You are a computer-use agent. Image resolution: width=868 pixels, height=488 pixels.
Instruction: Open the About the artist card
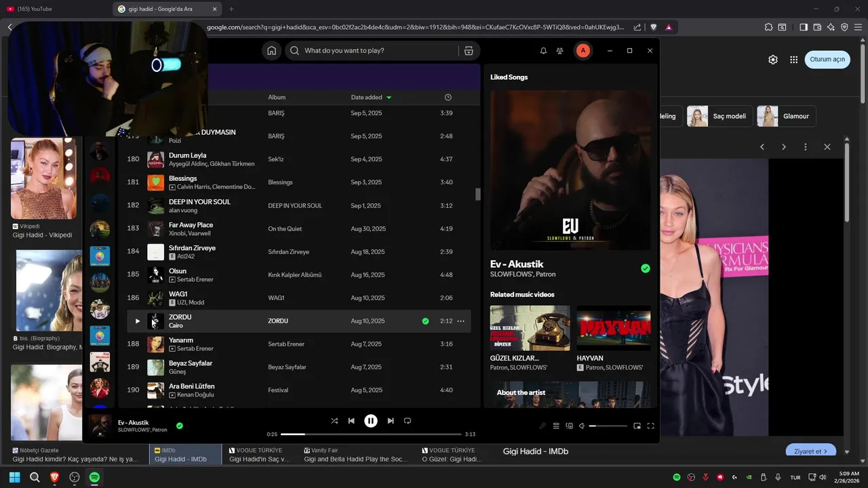[570, 394]
